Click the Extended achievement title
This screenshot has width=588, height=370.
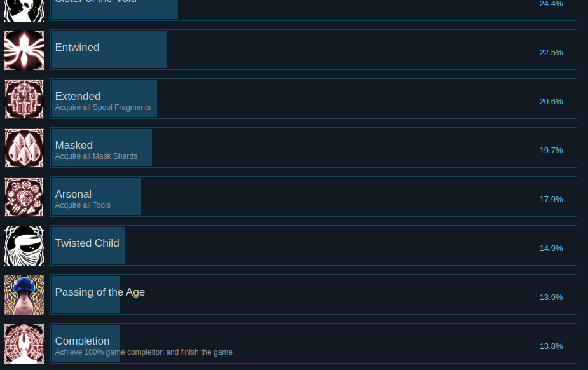point(78,97)
